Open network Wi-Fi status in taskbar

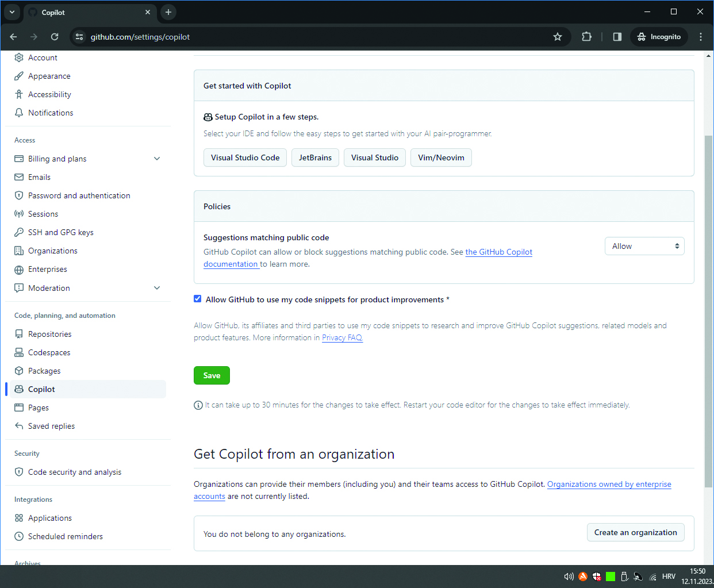coord(653,577)
